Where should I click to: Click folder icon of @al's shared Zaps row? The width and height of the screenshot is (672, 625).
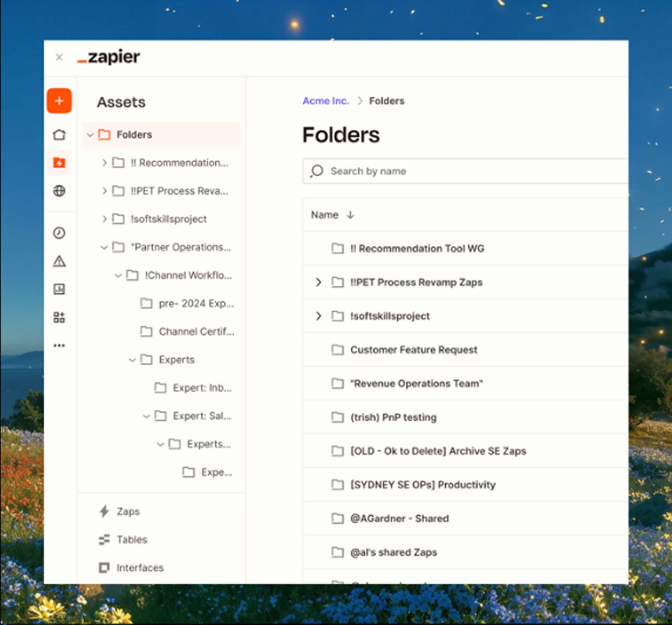pyautogui.click(x=337, y=552)
